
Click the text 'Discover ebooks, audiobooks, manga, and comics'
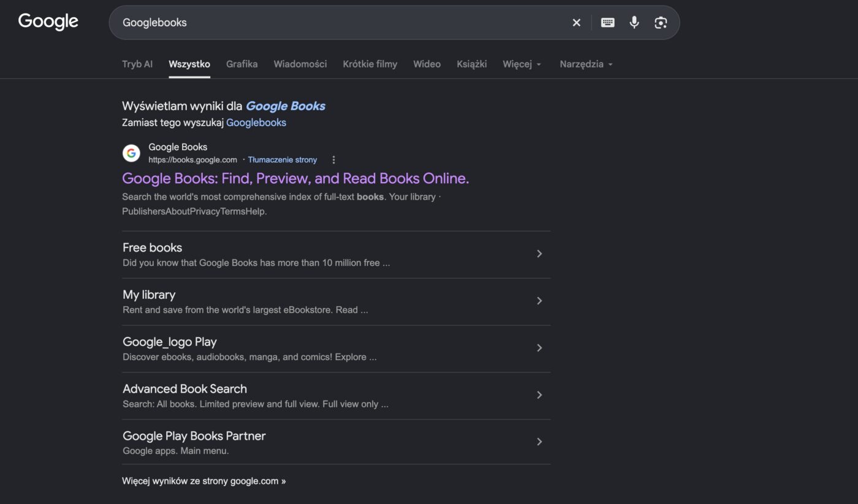click(x=249, y=357)
